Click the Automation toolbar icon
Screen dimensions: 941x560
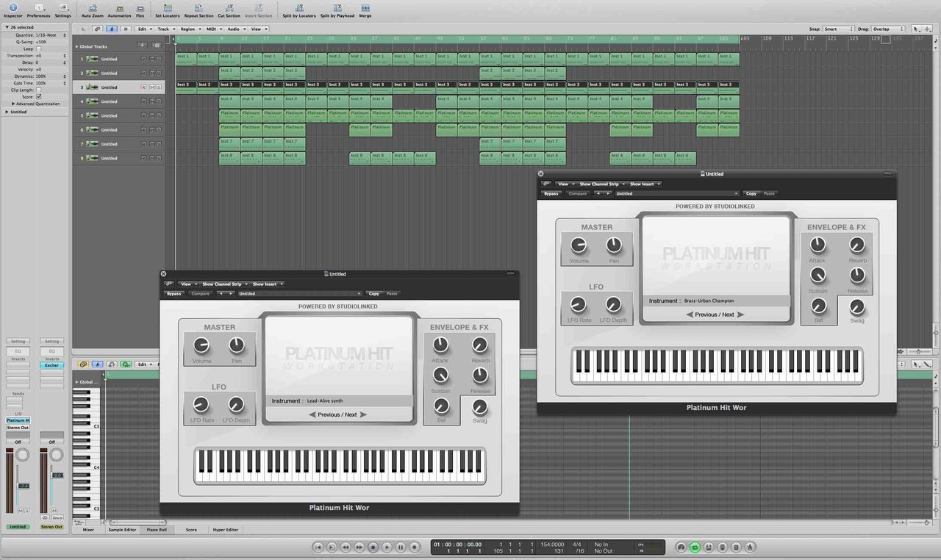point(119,10)
